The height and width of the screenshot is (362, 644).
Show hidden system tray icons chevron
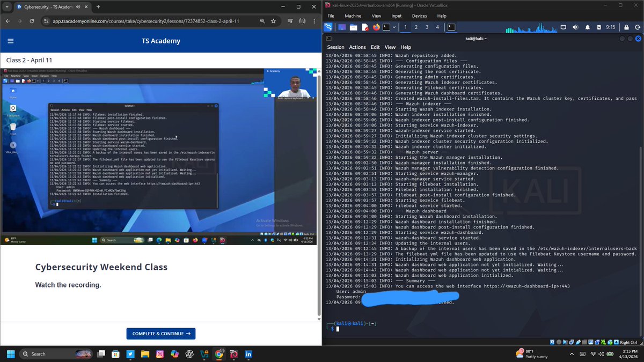point(571,354)
